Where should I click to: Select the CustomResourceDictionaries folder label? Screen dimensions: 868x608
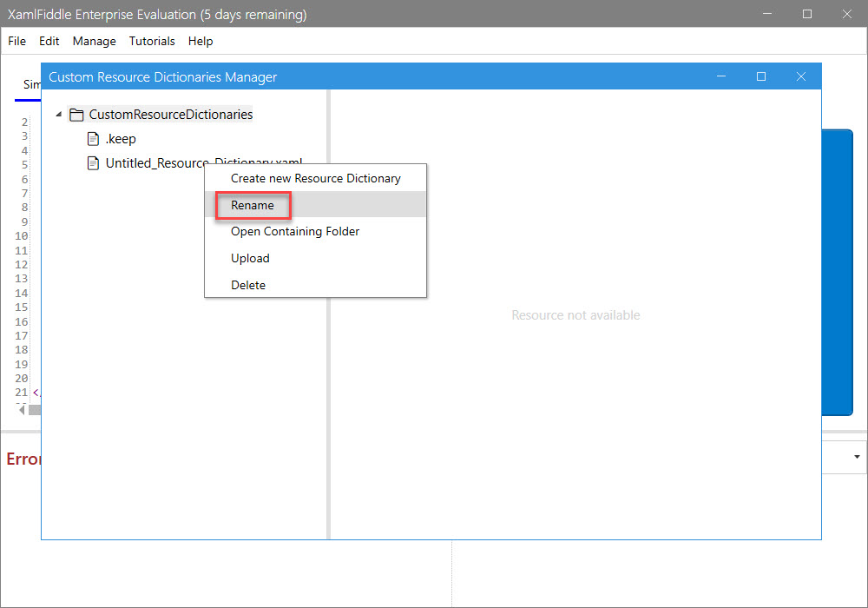tap(170, 115)
